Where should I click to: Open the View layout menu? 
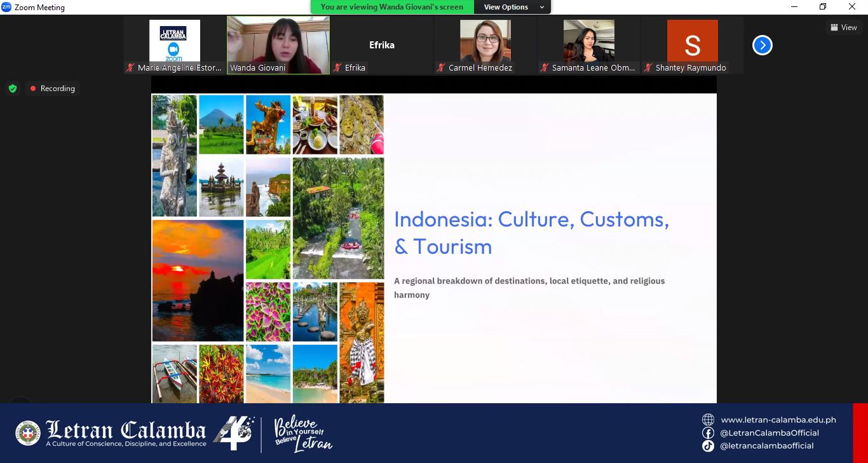pyautogui.click(x=843, y=27)
